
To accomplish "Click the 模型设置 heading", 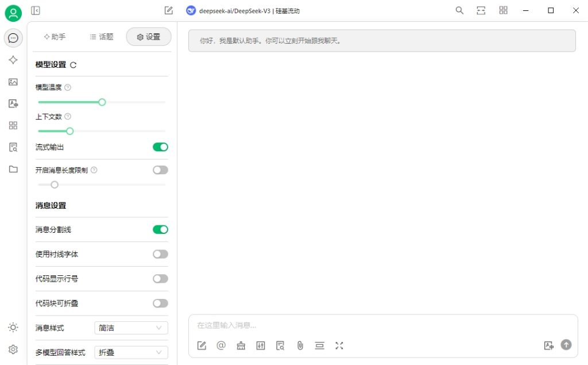I will click(x=51, y=64).
